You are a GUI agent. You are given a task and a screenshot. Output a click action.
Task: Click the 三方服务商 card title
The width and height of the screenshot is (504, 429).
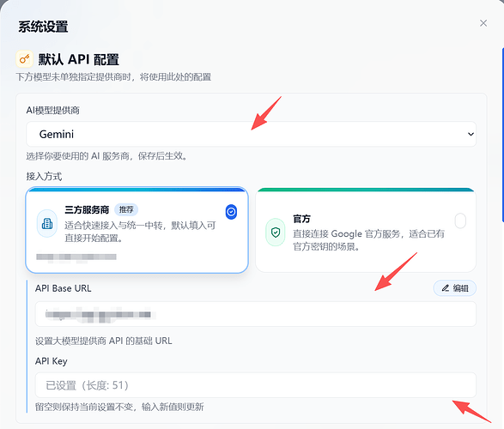point(87,209)
